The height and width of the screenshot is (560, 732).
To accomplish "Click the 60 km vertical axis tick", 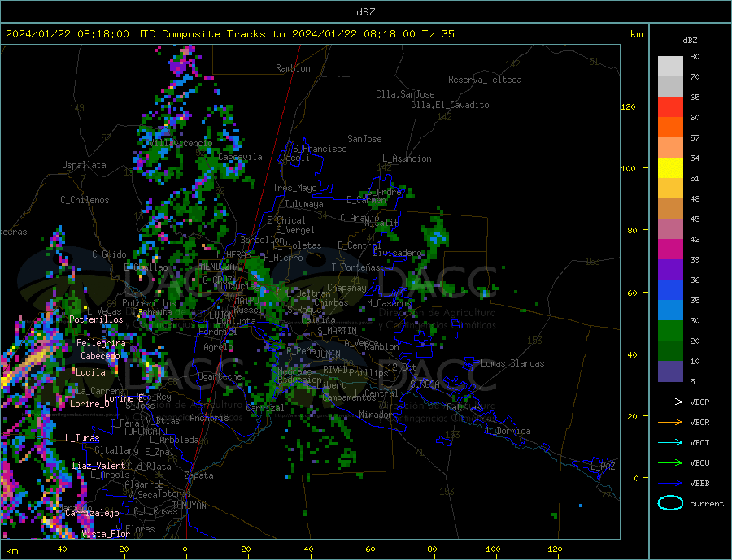I will [632, 293].
